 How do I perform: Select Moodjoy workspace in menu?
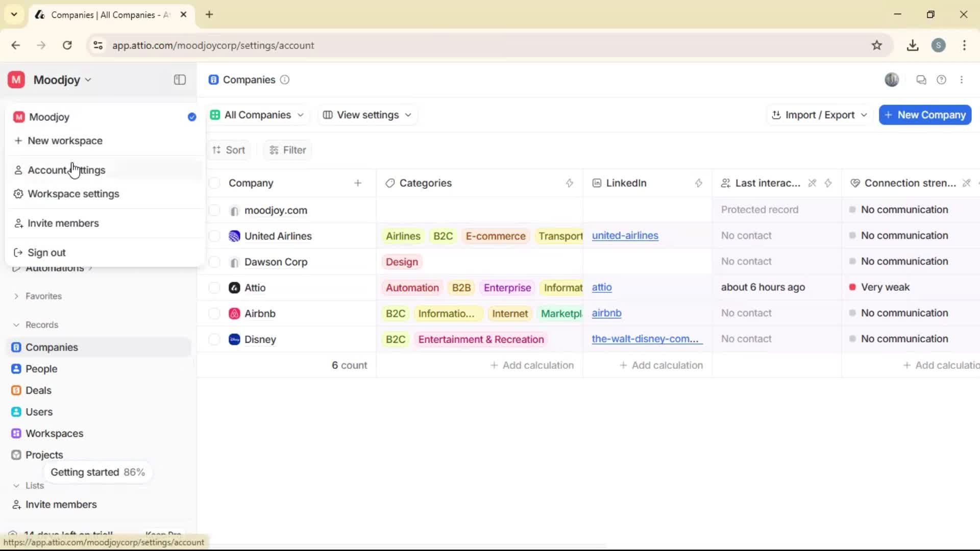(105, 117)
